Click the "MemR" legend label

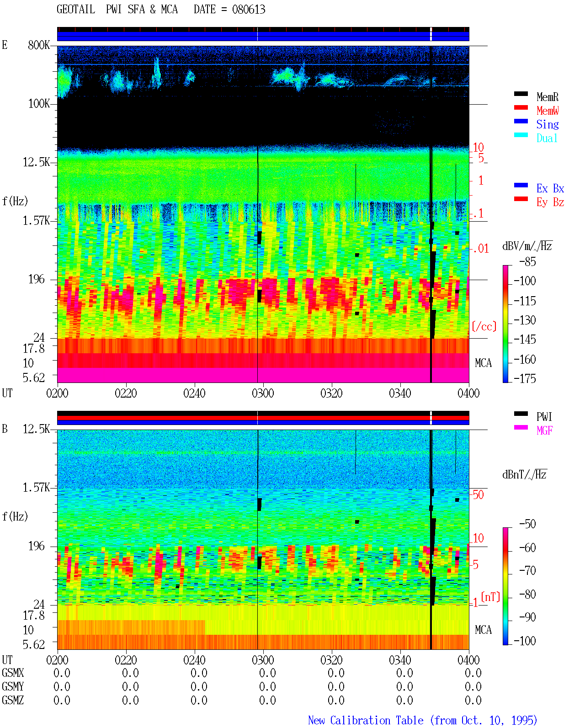coord(548,97)
